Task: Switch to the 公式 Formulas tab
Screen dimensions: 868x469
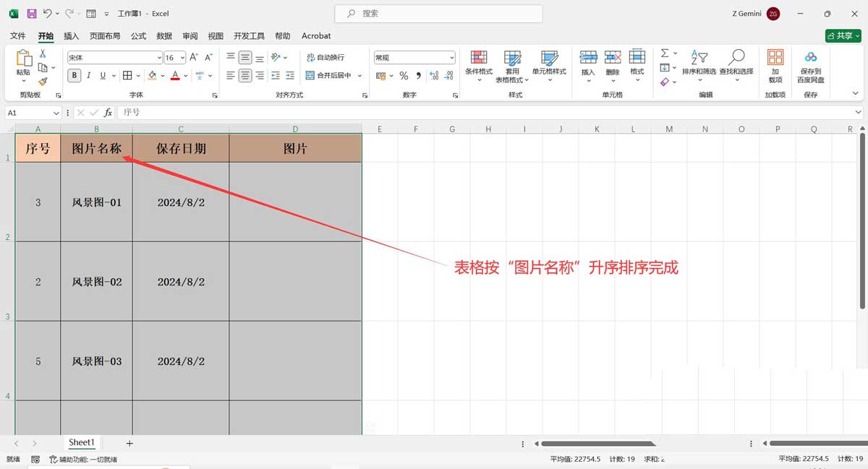Action: [x=138, y=36]
